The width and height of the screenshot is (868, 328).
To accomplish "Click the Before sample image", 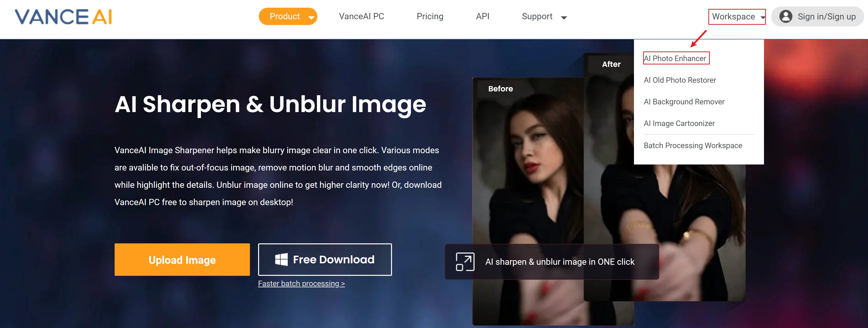I will pyautogui.click(x=528, y=202).
